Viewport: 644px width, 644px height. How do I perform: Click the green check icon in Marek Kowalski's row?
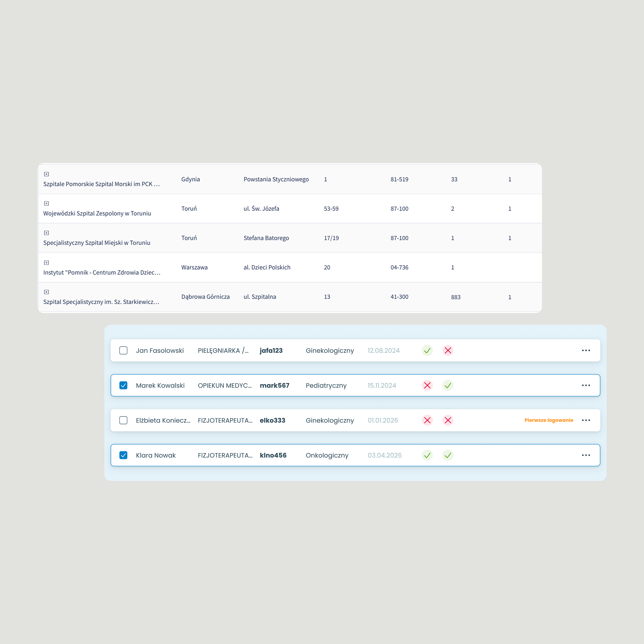(448, 385)
